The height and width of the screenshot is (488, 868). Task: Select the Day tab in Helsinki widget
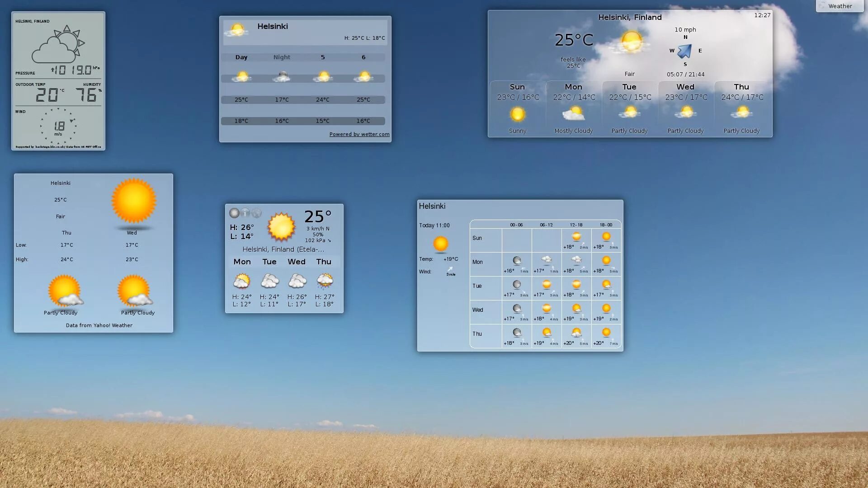(241, 57)
